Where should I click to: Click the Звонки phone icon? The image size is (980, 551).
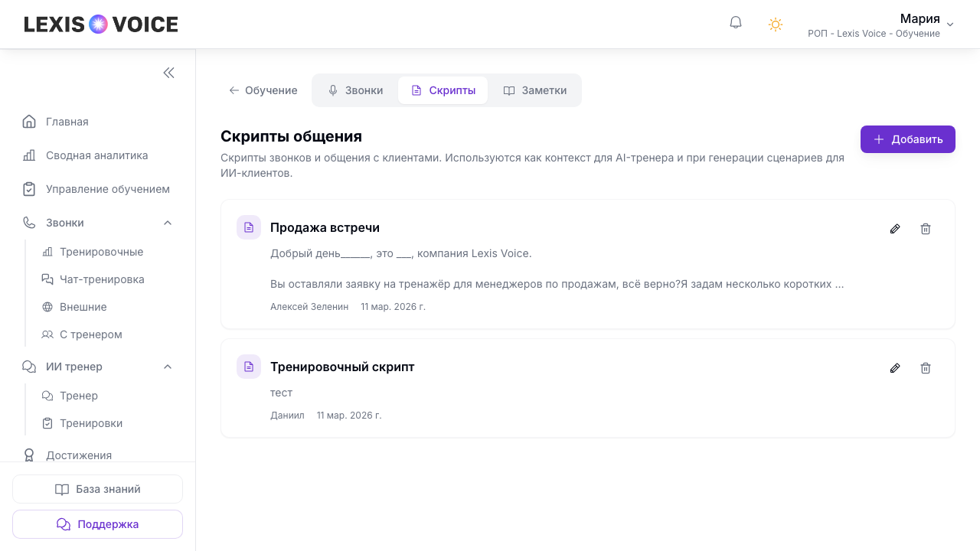pos(29,223)
